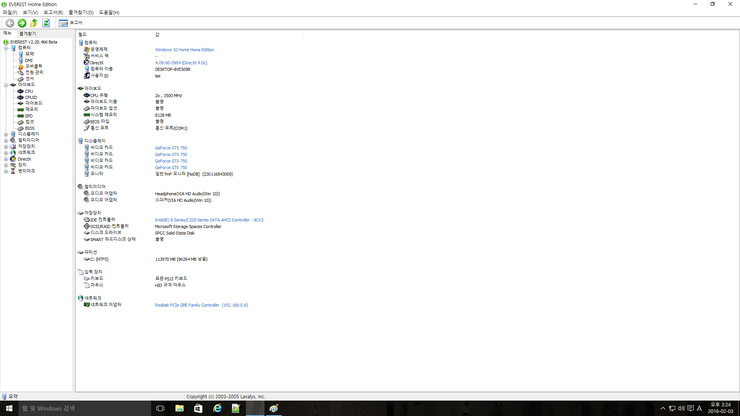This screenshot has height=416, width=740.
Task: Go back with the left arrow toolbar icon
Action: click(x=10, y=23)
